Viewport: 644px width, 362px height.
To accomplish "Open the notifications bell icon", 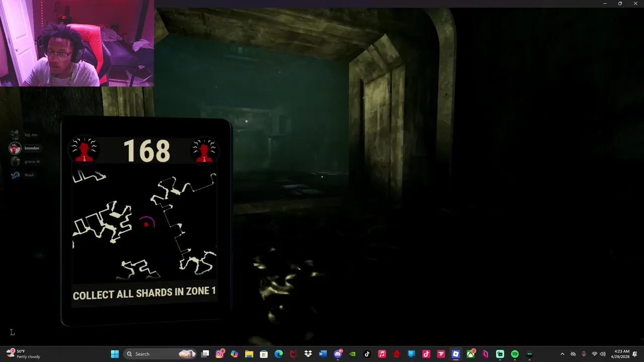I will [635, 354].
